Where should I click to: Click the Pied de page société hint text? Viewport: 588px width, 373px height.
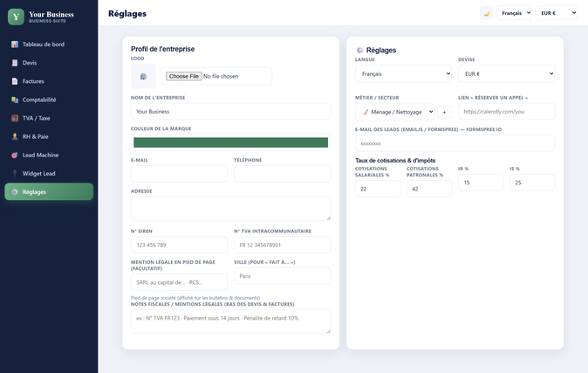point(195,298)
